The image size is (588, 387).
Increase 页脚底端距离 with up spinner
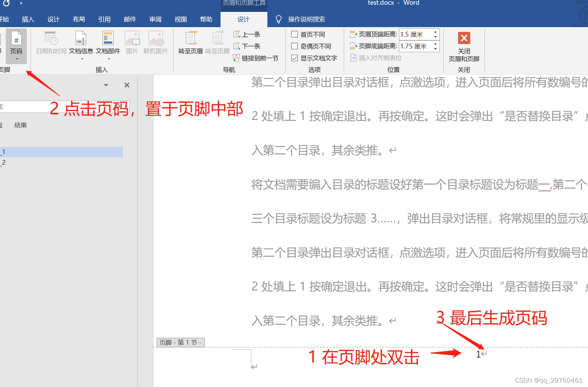[435, 44]
